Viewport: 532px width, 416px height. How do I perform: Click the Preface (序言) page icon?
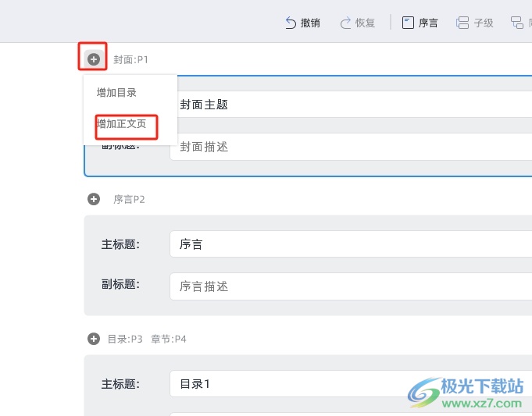408,23
